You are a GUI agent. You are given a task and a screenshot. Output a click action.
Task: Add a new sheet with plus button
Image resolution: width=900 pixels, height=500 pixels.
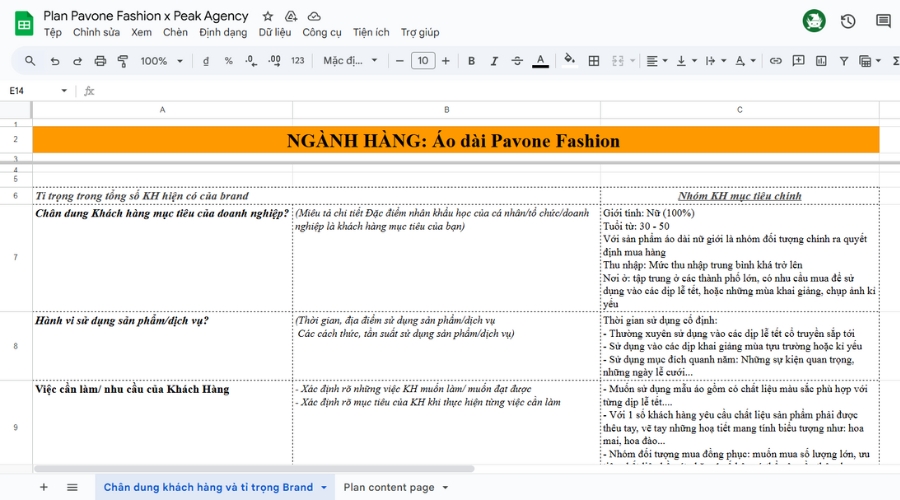point(44,487)
